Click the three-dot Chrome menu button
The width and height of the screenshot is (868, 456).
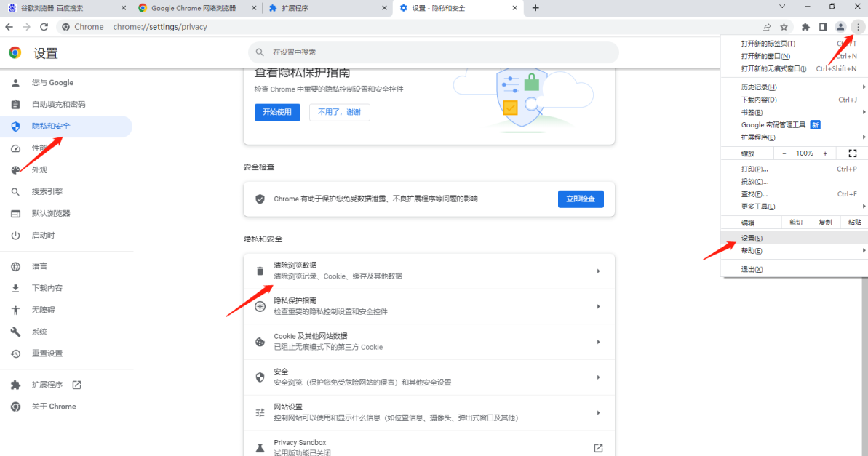tap(858, 27)
